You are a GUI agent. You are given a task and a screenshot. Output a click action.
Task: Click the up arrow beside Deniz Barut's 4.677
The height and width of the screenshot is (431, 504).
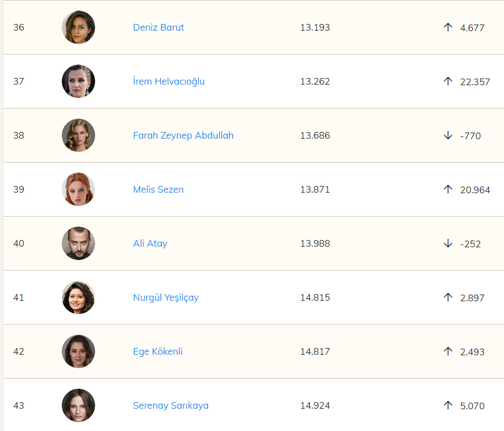click(448, 27)
